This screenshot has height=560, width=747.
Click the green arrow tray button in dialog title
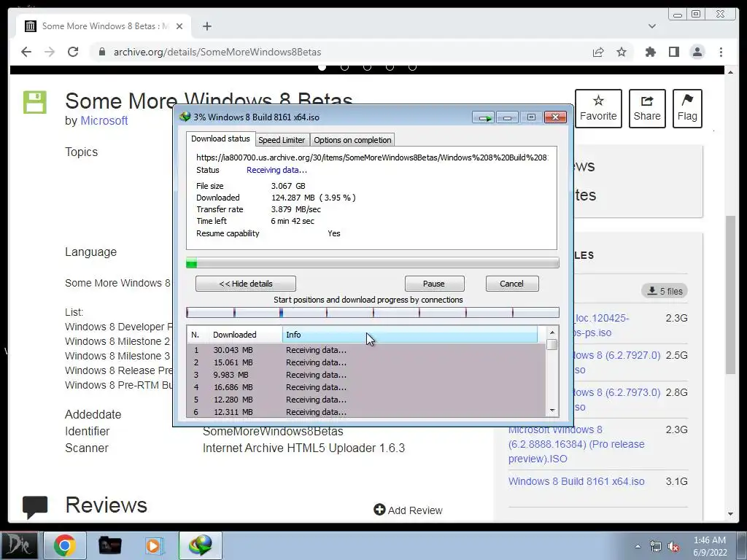click(484, 117)
